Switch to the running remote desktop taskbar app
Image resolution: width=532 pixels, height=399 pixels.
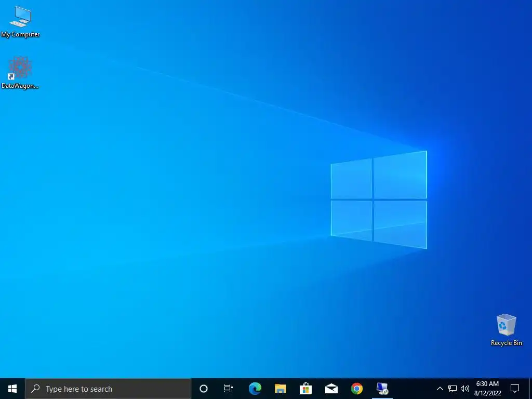382,389
